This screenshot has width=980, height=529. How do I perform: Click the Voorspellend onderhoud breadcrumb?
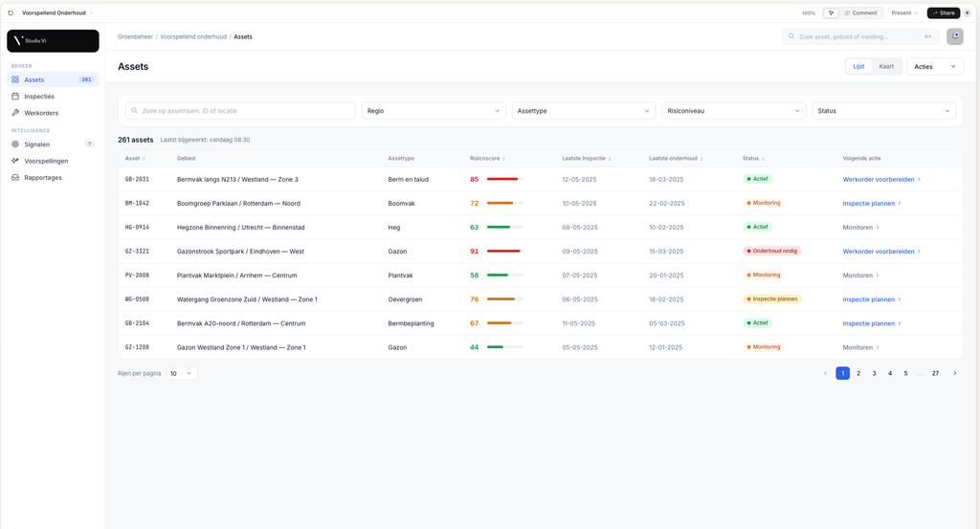[193, 37]
